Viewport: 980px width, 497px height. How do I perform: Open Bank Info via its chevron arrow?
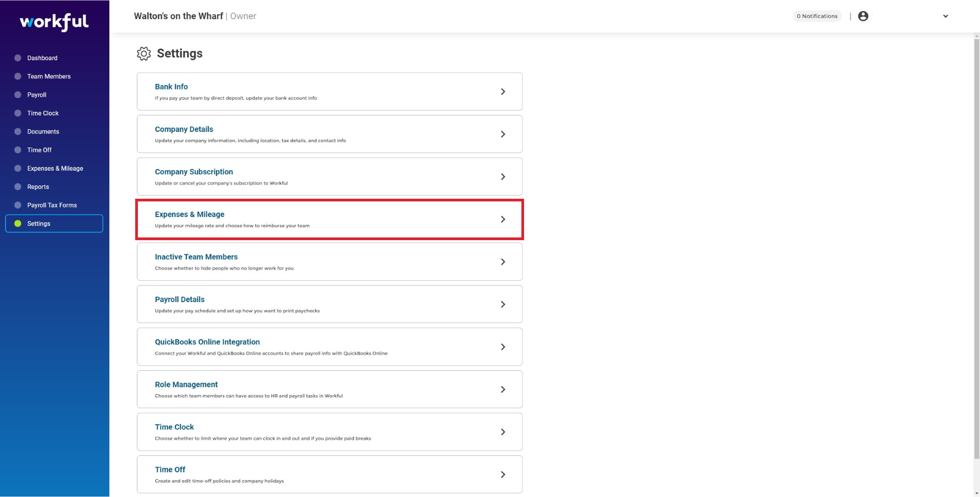[503, 91]
